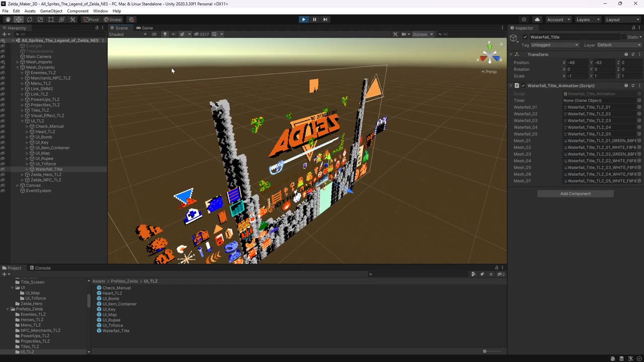
Task: Click the Inspector panel lock icon
Action: [x=632, y=28]
